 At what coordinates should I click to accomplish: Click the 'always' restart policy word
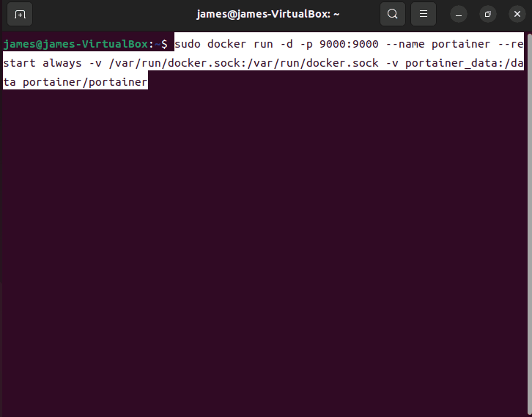point(62,63)
